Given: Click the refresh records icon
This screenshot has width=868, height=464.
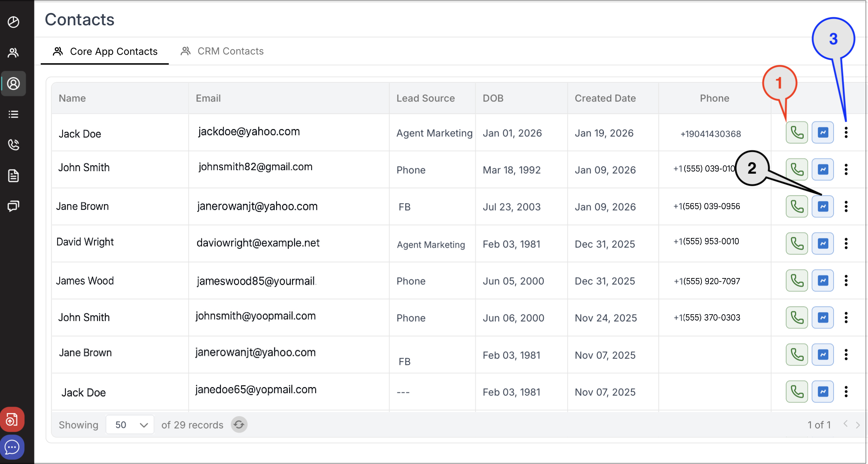Looking at the screenshot, I should point(239,425).
